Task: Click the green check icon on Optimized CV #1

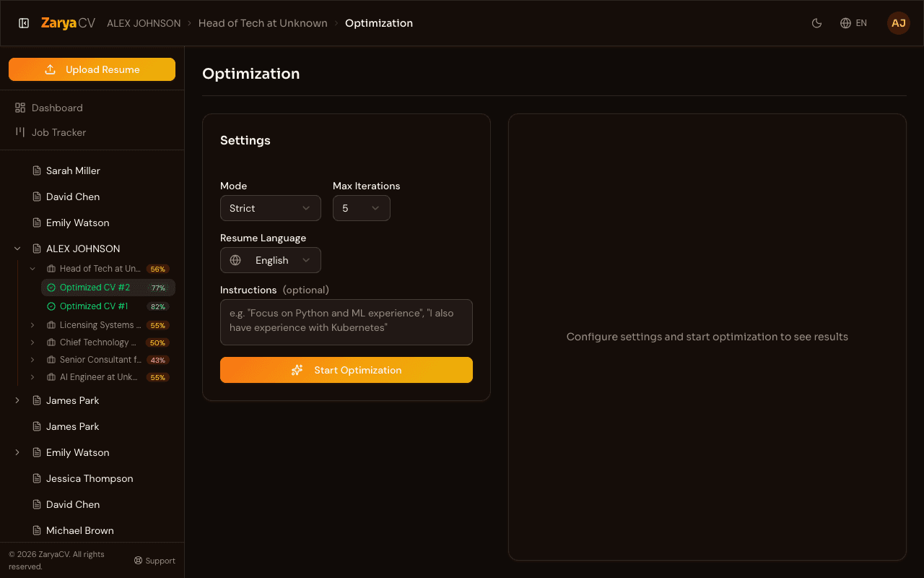Action: [x=51, y=306]
